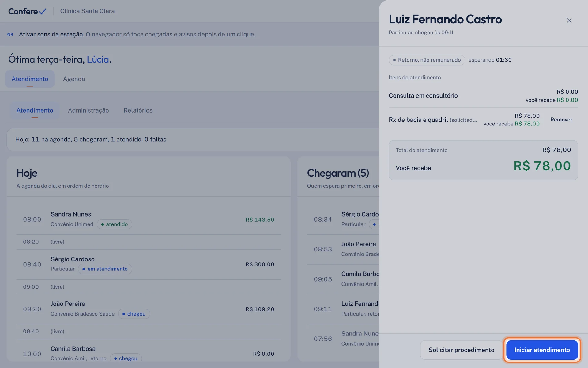This screenshot has height=368, width=588.
Task: Open the Administração tab
Action: tap(88, 110)
